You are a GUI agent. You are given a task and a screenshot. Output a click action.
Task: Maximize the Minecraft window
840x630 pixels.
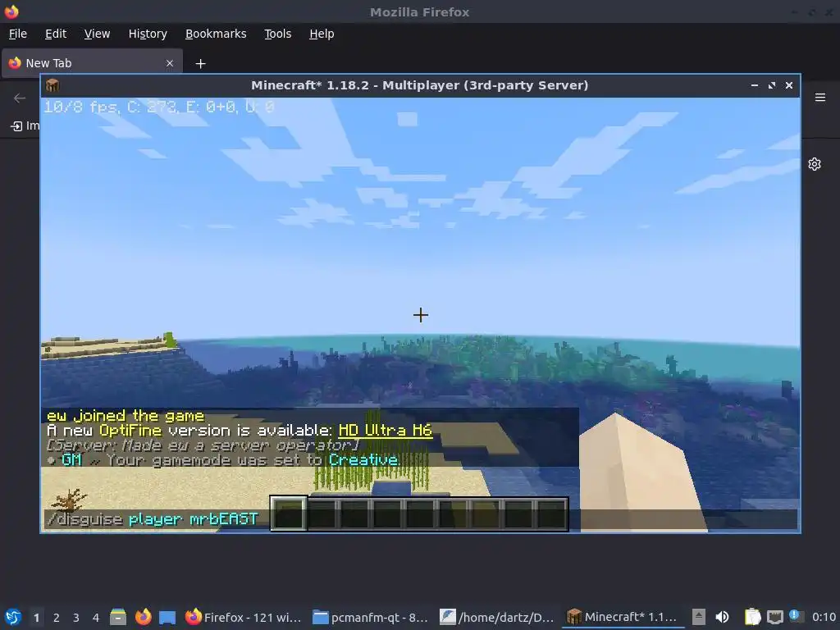point(771,85)
